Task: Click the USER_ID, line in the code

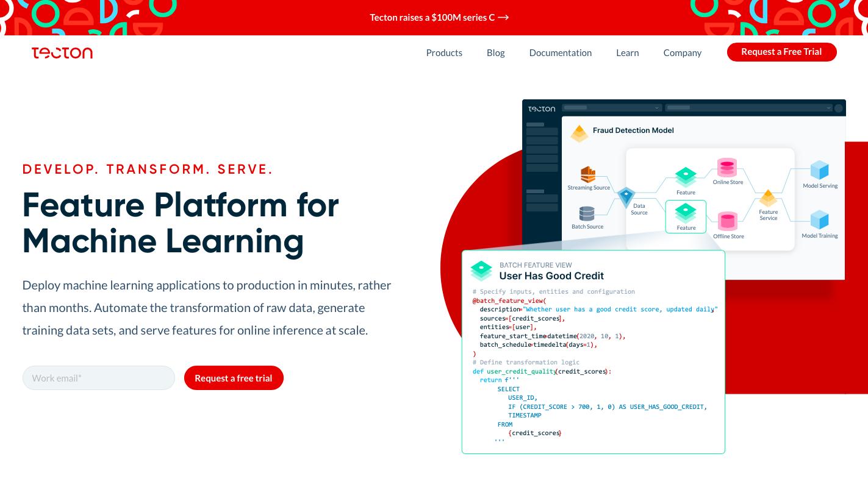Action: (523, 398)
